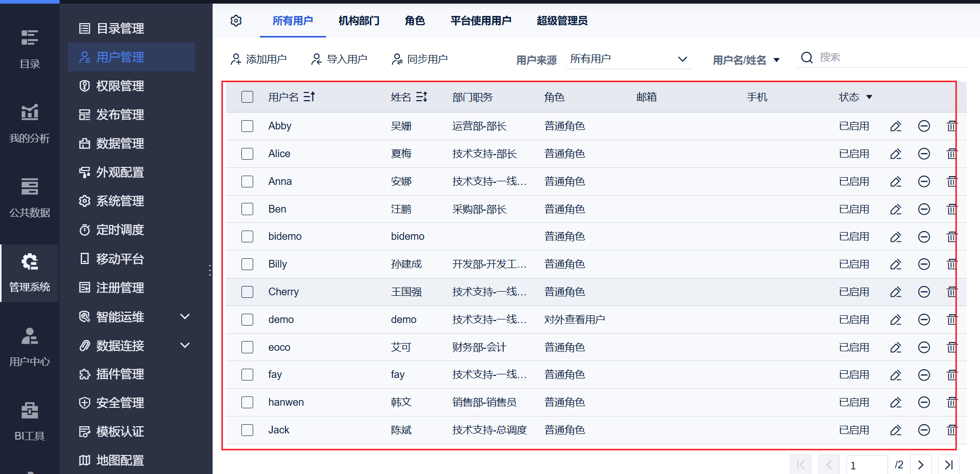Disable user fay with the minus icon
This screenshot has height=474, width=980.
pos(924,375)
